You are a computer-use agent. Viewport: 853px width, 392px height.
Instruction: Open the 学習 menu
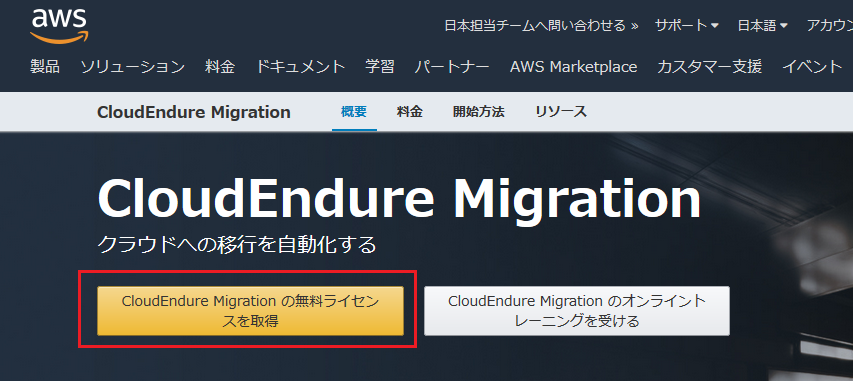380,67
